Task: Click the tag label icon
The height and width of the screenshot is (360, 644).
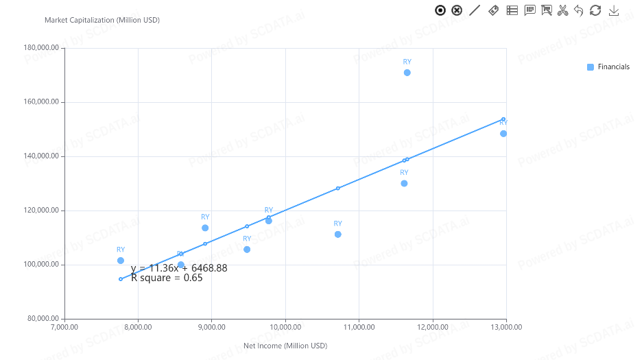Action: pos(493,10)
